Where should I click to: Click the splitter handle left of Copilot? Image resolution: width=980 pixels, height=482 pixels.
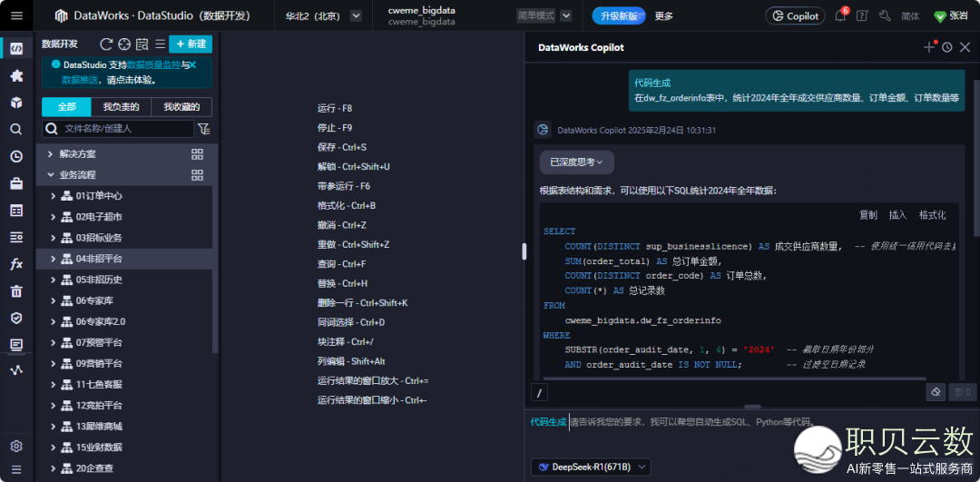524,251
